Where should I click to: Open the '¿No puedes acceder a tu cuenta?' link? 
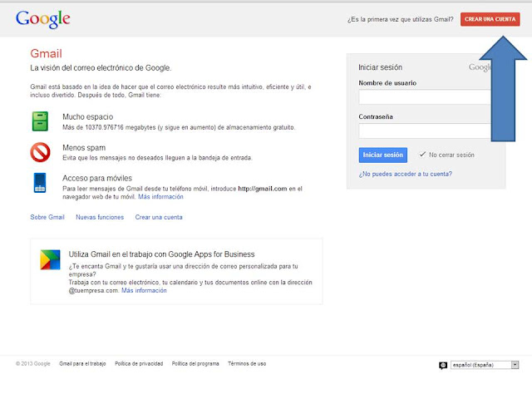point(405,174)
